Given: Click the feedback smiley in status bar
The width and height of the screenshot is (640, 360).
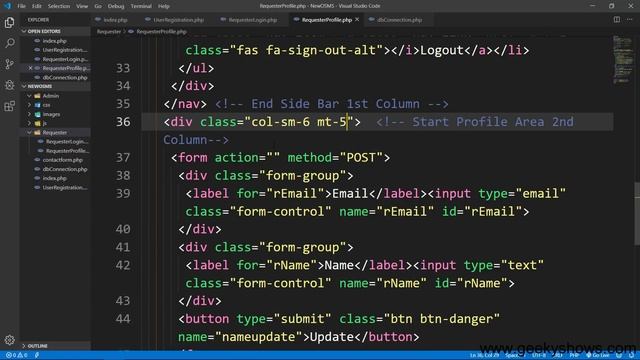Looking at the screenshot, I should [619, 355].
